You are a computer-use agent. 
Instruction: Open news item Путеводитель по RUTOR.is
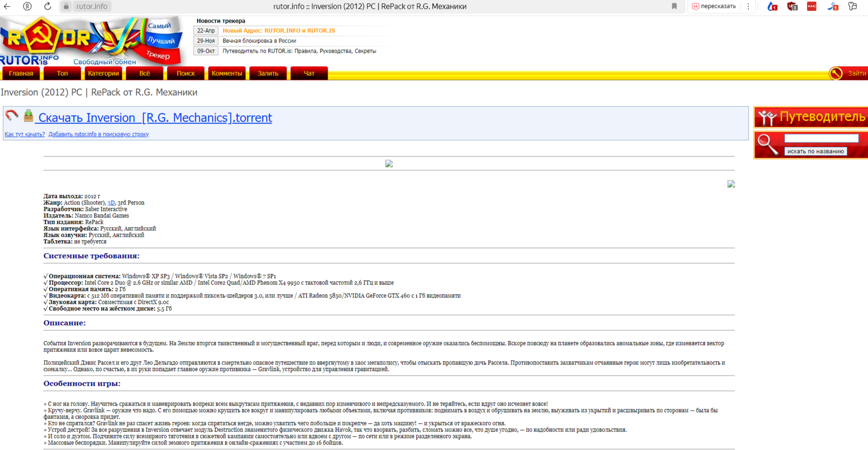pos(299,51)
